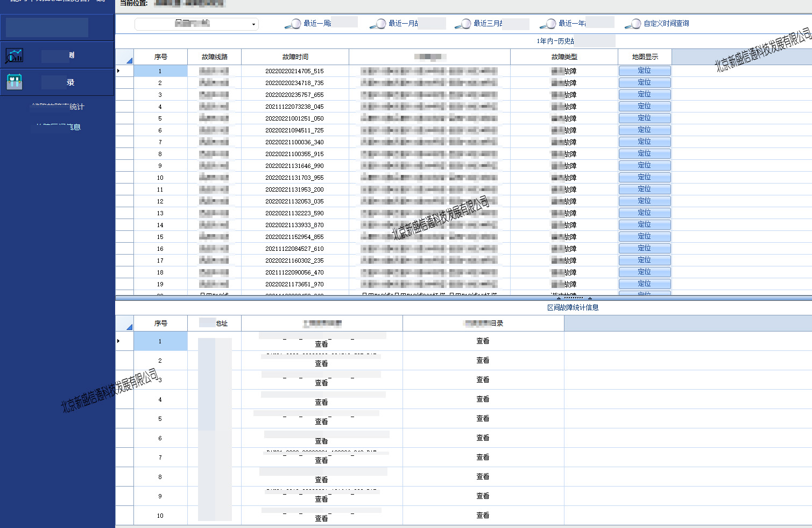Click the fault table's 序号 column header
812x528 pixels.
tap(161, 57)
